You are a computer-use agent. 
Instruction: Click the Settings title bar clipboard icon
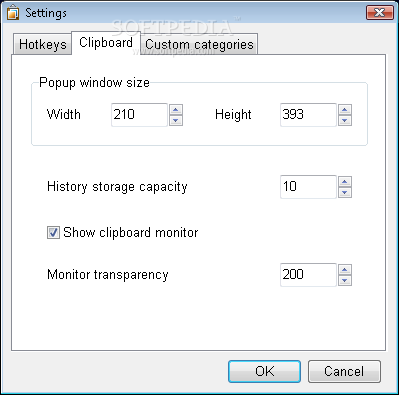click(x=13, y=13)
